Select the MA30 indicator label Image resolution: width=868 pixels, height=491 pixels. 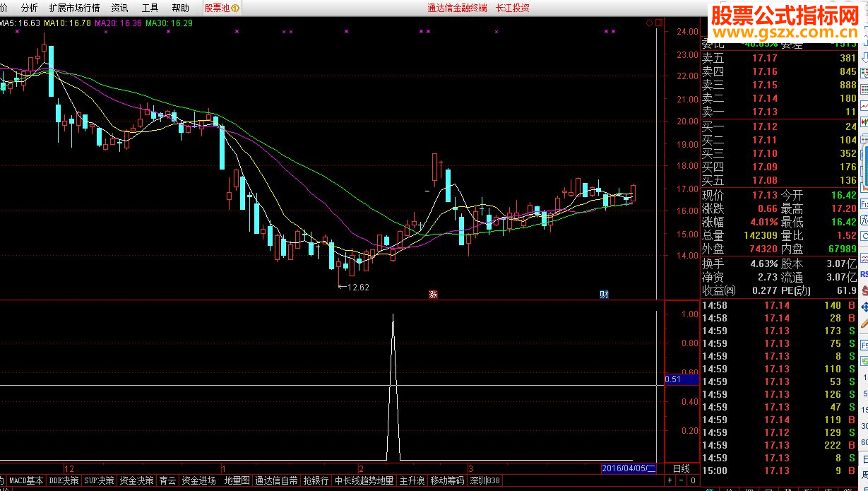point(169,23)
